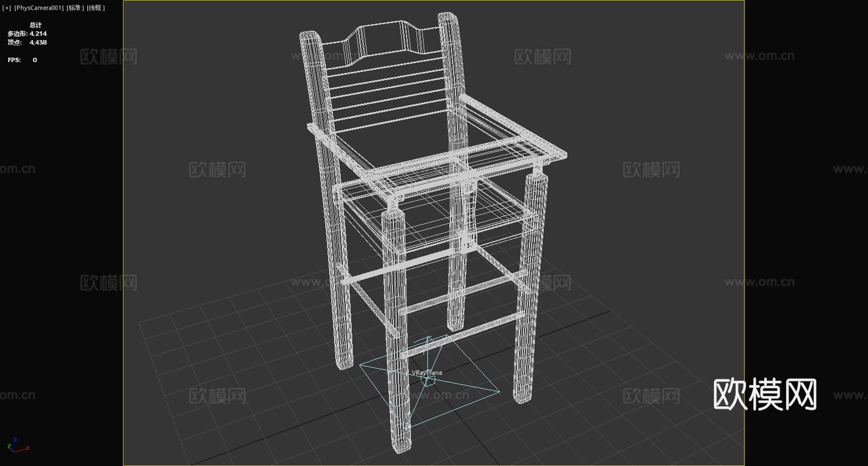The width and height of the screenshot is (868, 466).
Task: Open the PhysCamera001 viewport camera menu
Action: coord(38,8)
